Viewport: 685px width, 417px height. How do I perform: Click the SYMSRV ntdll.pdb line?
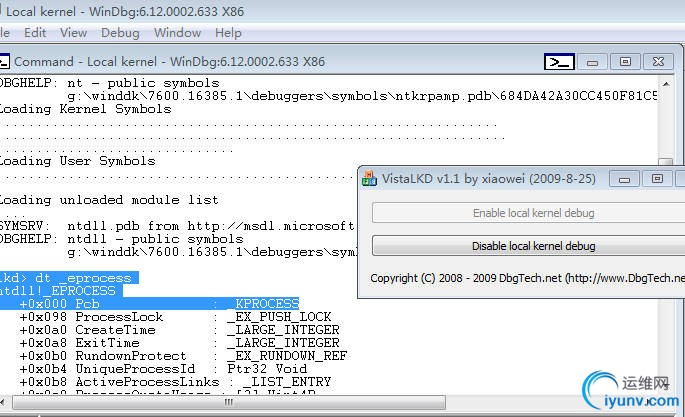pos(177,226)
